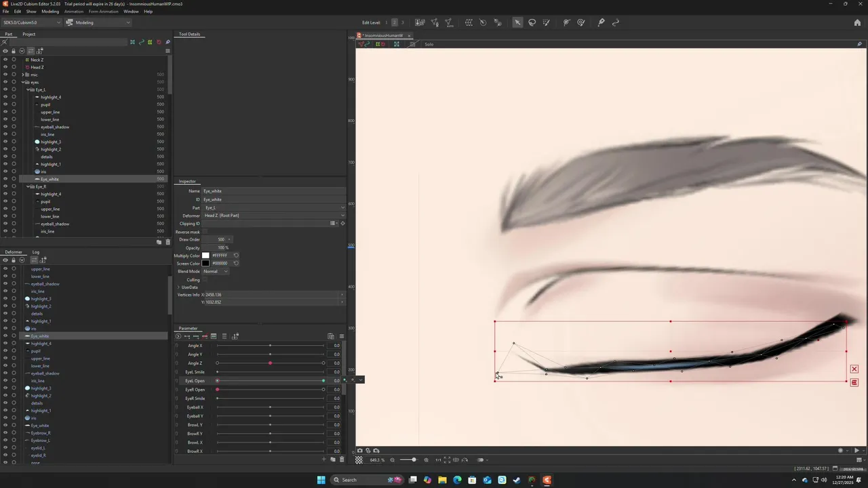Click the Name field containing Eye_white
The width and height of the screenshot is (868, 488).
coord(274,191)
